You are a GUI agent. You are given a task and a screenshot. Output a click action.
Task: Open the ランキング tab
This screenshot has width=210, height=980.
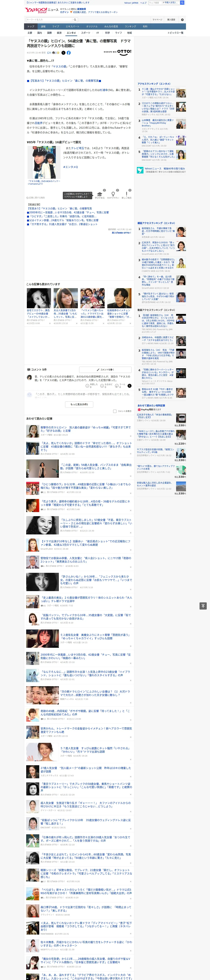[130, 27]
